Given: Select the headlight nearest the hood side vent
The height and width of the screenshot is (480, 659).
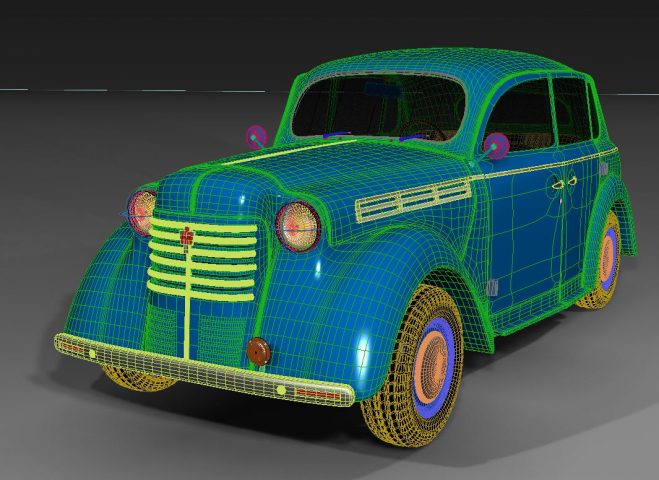Looking at the screenshot, I should pyautogui.click(x=298, y=227).
